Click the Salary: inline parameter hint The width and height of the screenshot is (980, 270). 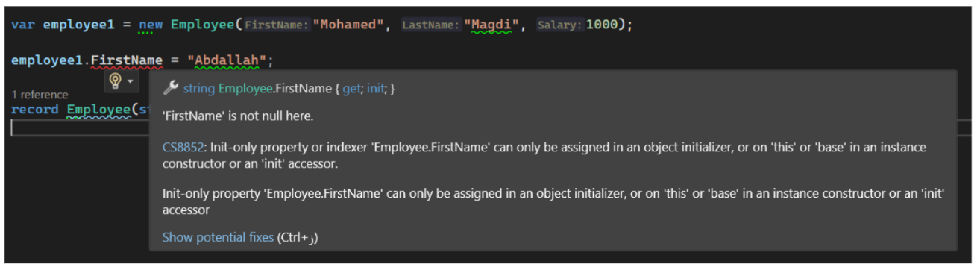pos(559,25)
